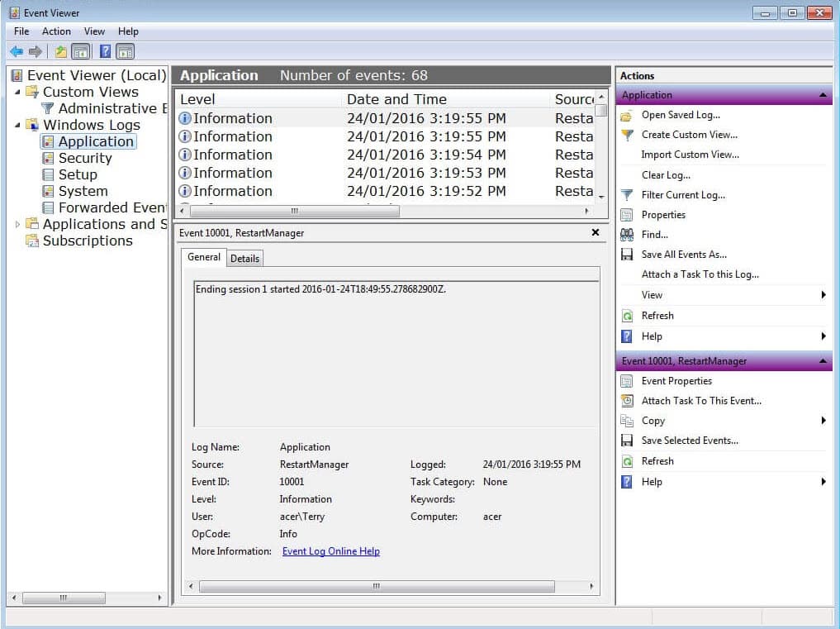Sort events by Date and Time column
Image resolution: width=840 pixels, height=629 pixels.
pos(446,99)
